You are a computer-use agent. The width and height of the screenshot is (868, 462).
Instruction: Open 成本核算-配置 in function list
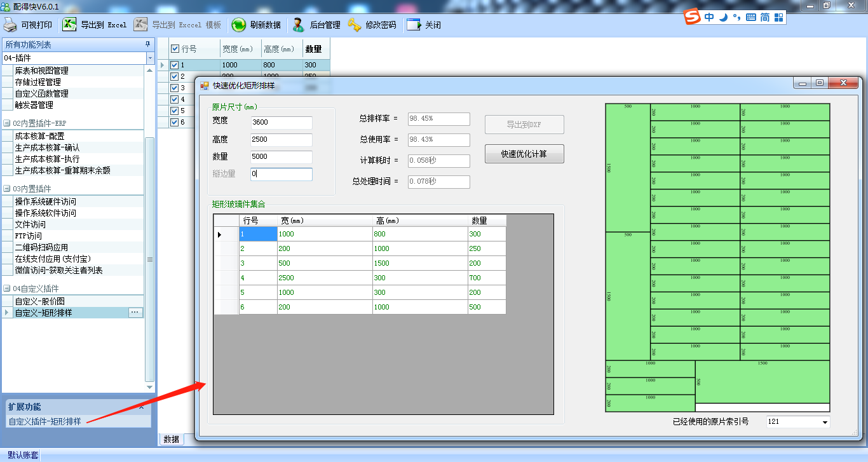tap(39, 136)
